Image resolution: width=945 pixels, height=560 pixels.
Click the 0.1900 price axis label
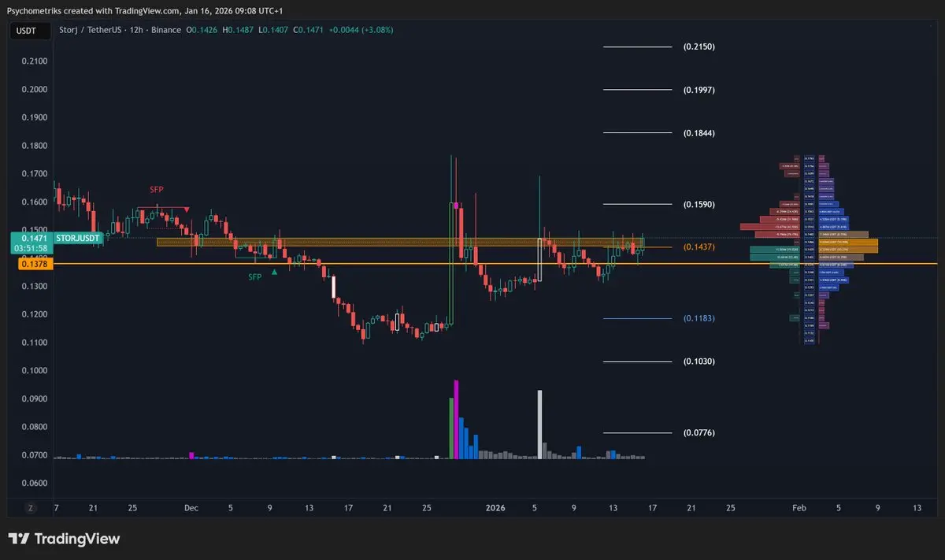(x=35, y=117)
